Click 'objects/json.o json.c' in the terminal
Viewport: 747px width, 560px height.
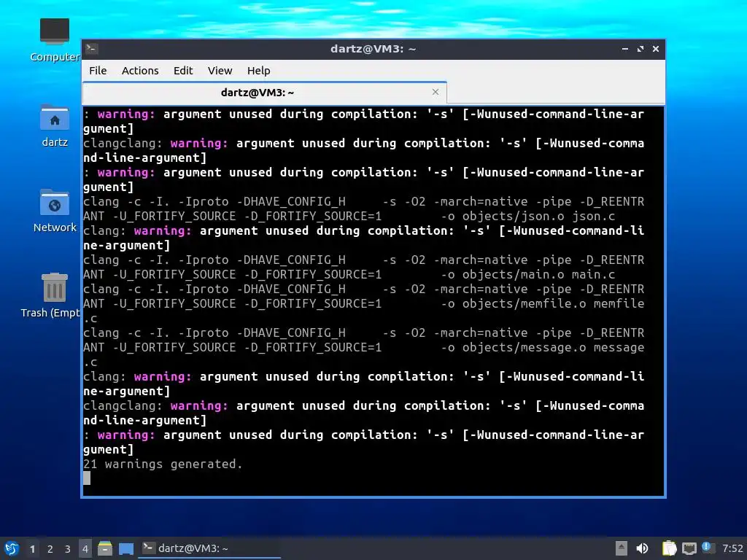pyautogui.click(x=538, y=216)
